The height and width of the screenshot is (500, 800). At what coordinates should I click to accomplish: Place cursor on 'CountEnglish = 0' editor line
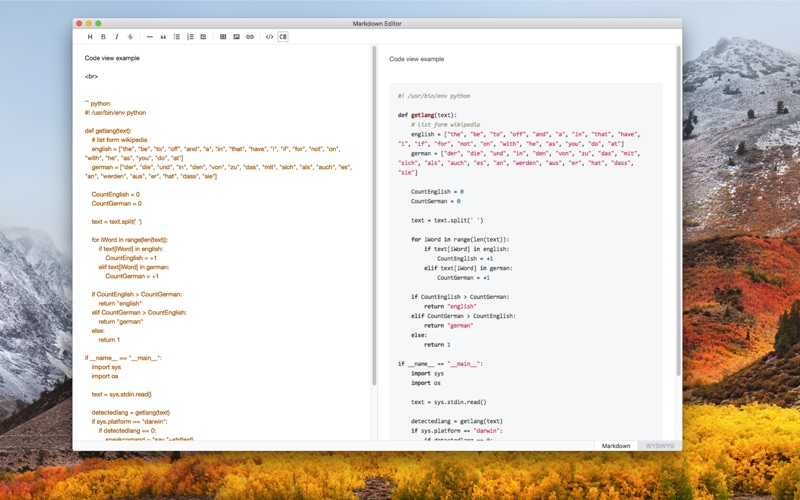click(116, 194)
